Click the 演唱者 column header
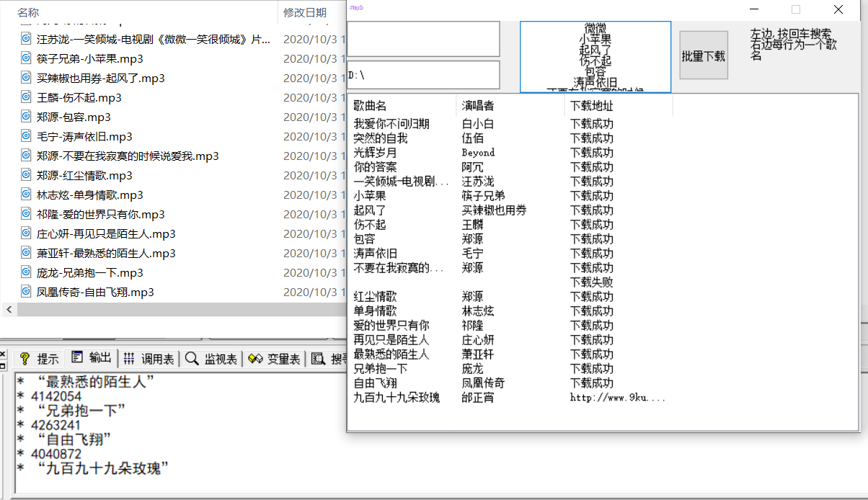The height and width of the screenshot is (500, 868). pyautogui.click(x=510, y=106)
